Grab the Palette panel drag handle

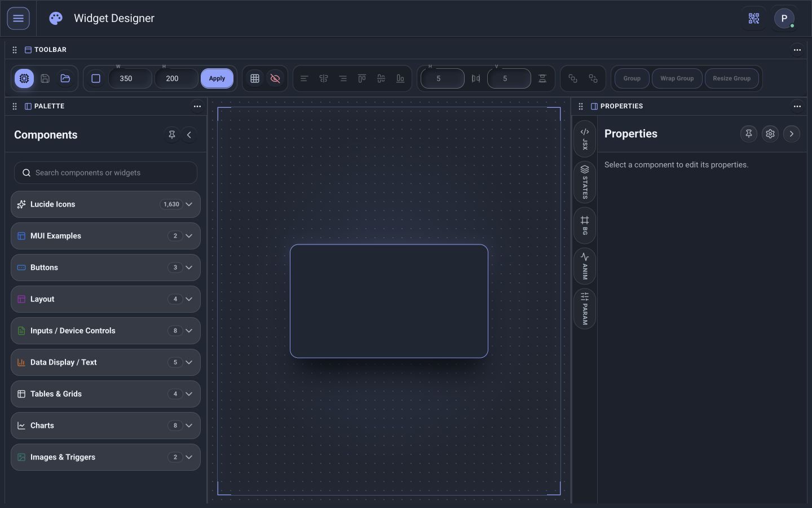click(x=15, y=106)
